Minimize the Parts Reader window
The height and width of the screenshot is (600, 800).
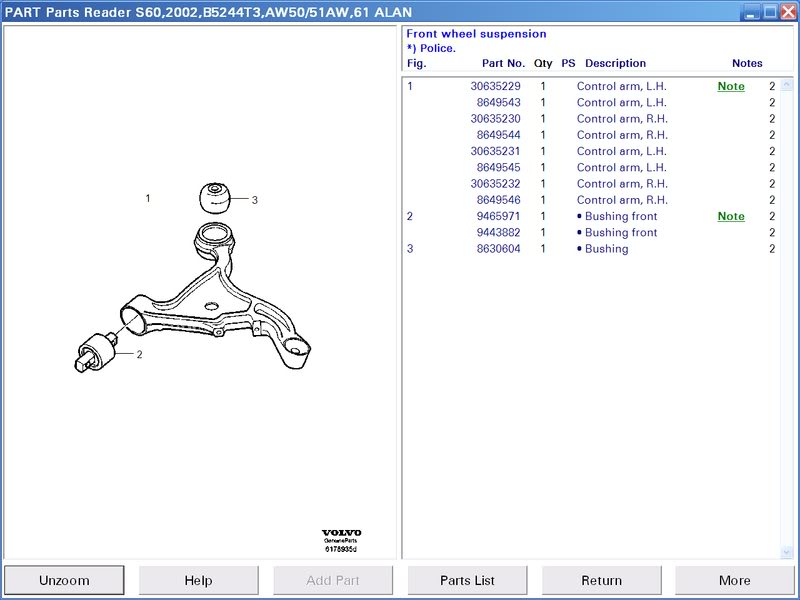[x=750, y=11]
